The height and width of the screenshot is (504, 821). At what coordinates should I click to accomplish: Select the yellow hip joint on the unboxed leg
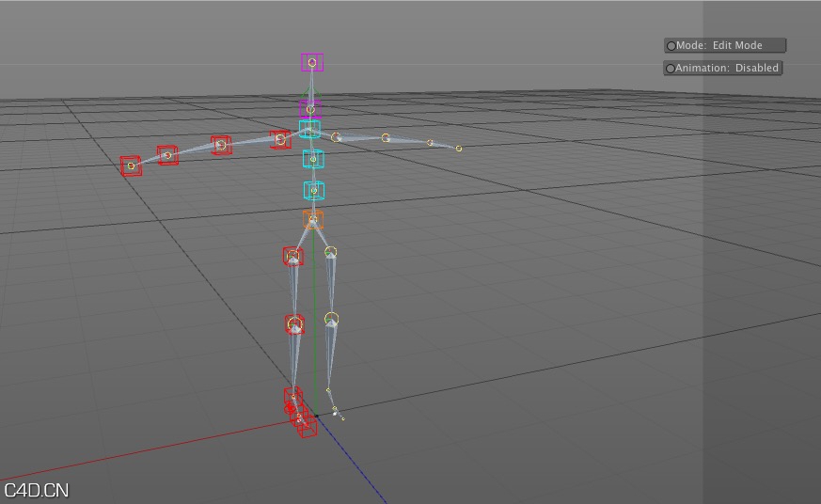coord(330,252)
